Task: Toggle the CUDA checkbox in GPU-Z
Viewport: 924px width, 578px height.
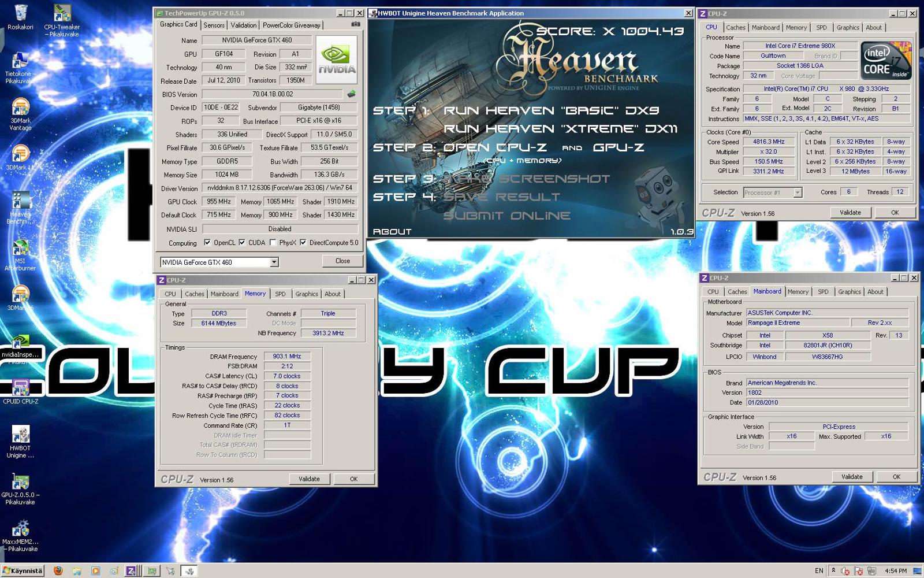Action: (x=242, y=243)
